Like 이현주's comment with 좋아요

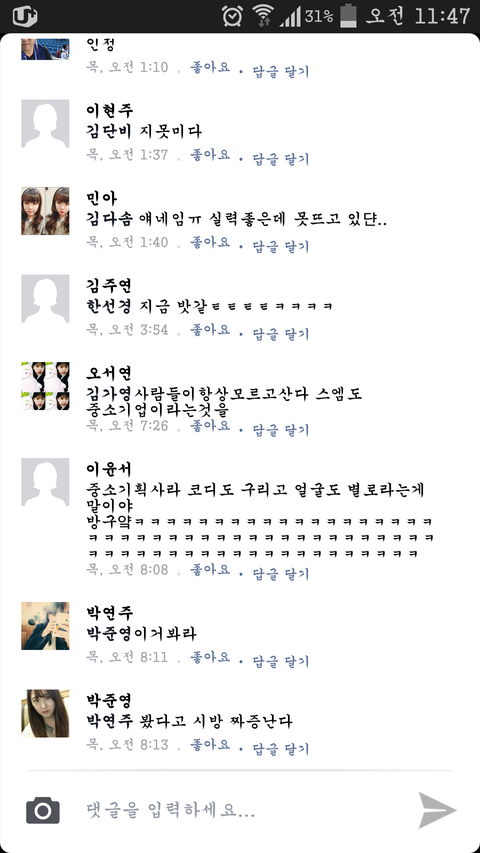point(210,155)
